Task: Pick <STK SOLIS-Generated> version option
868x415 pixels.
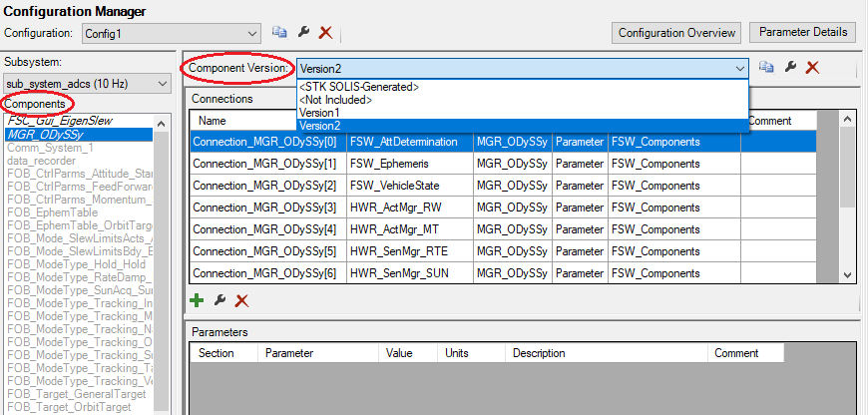Action: (358, 87)
